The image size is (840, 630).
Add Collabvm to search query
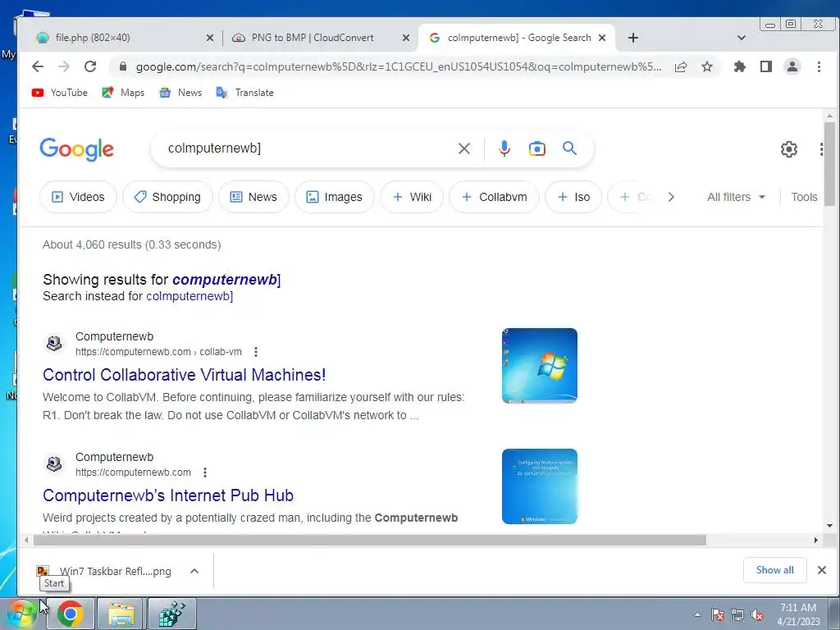click(494, 197)
